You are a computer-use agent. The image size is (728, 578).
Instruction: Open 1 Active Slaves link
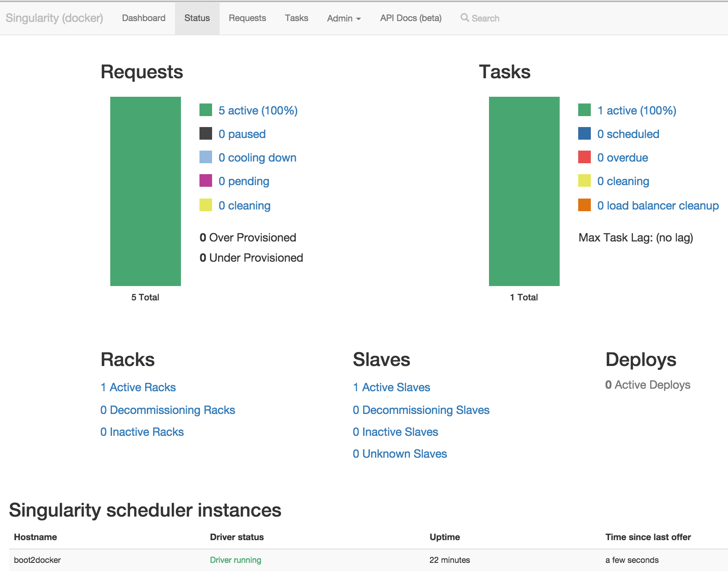[x=392, y=387]
